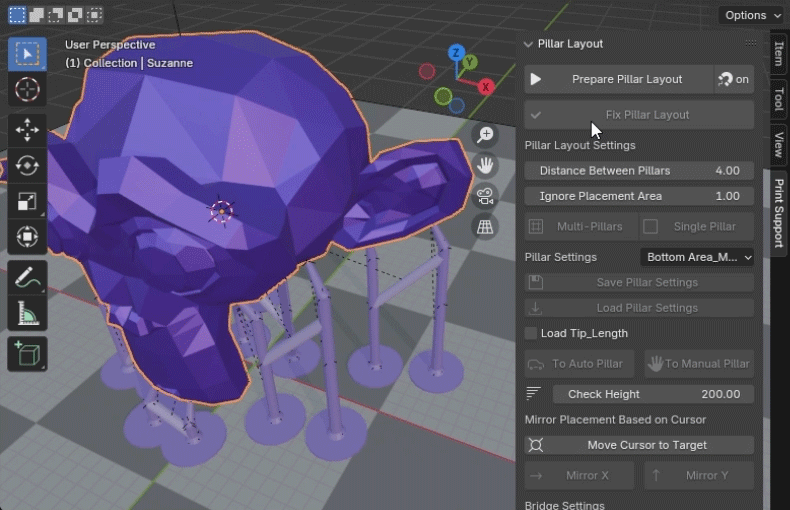
Task: Set selection mode to subtract
Action: [55, 15]
